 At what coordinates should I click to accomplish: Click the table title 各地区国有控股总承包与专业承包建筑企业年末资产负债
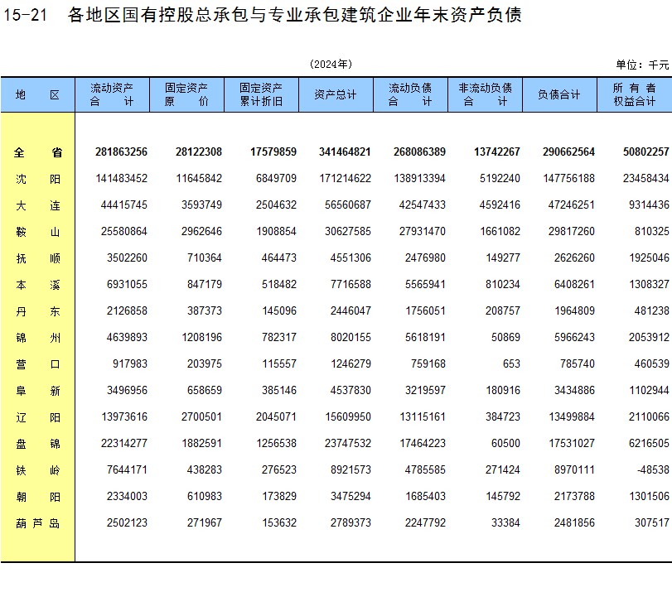coord(295,15)
